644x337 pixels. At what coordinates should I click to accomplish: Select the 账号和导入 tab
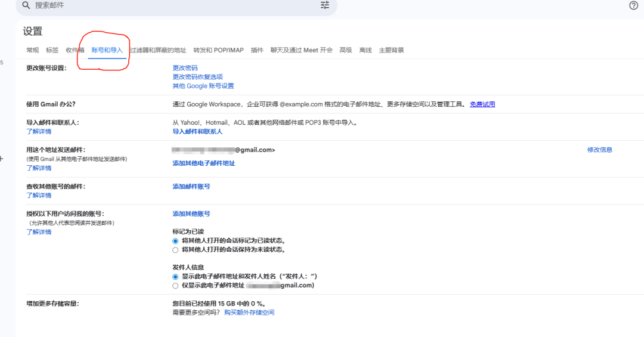point(107,50)
